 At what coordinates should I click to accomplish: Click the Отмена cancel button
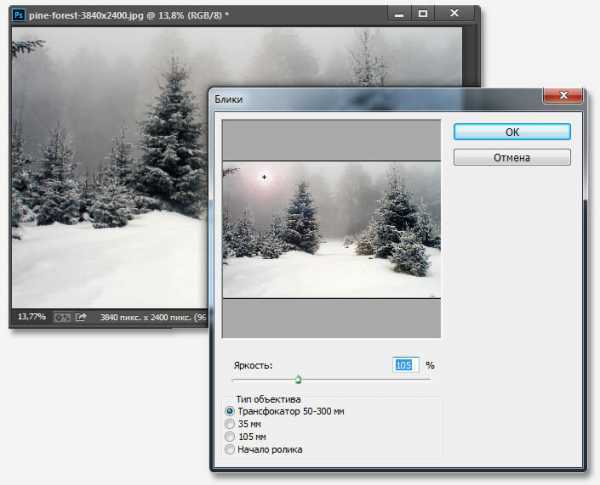click(x=512, y=157)
